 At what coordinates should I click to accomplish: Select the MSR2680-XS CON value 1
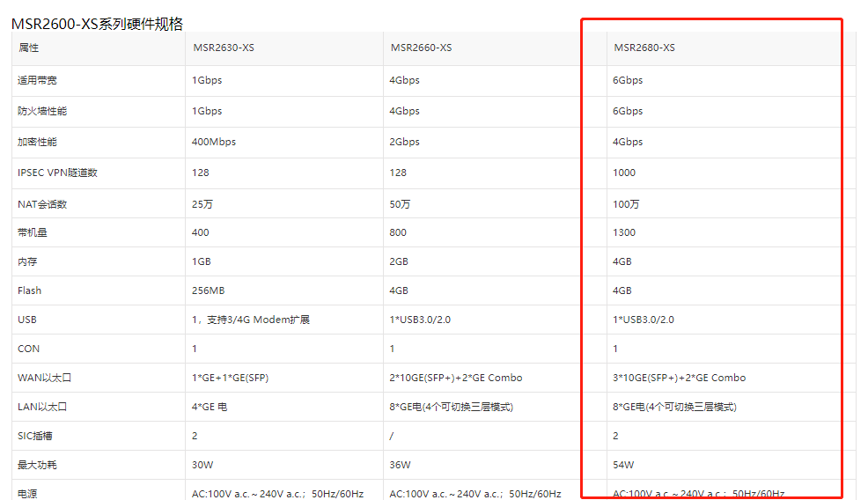coord(615,349)
